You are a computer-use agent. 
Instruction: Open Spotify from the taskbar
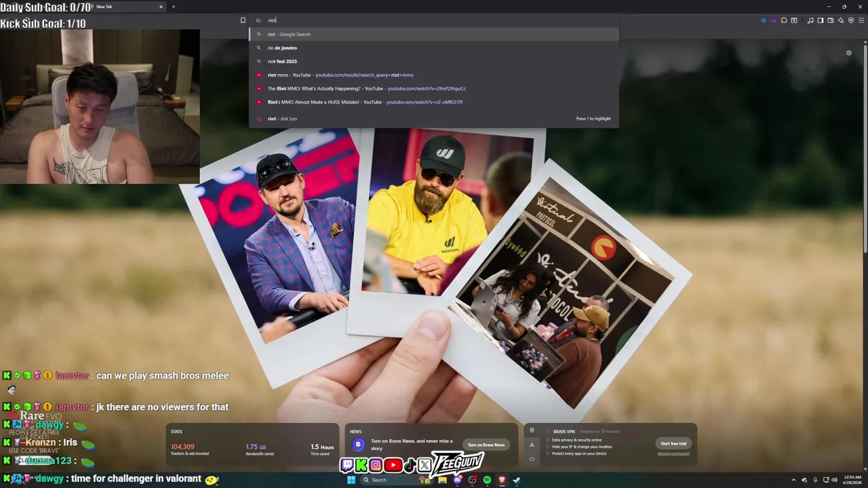[x=487, y=480]
